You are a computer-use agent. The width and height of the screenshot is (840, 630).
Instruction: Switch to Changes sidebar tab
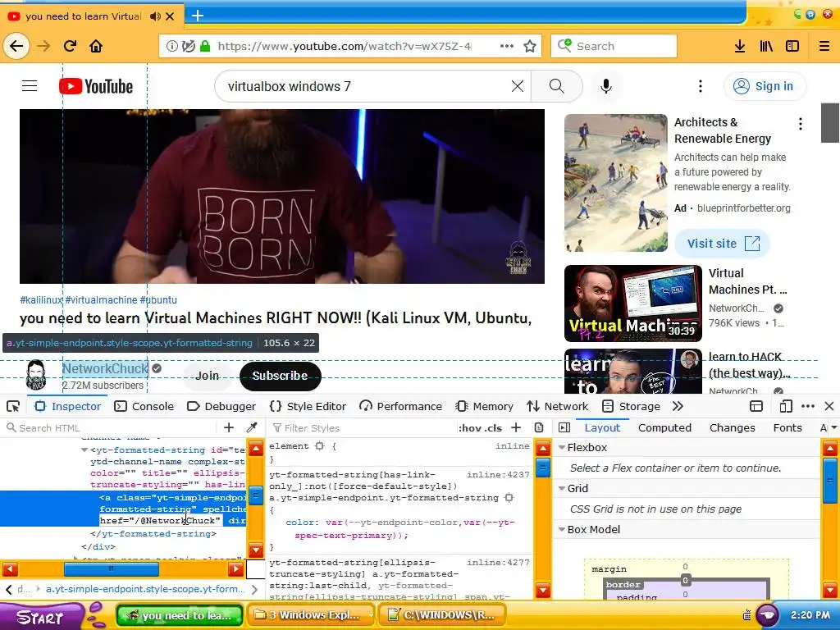(732, 427)
